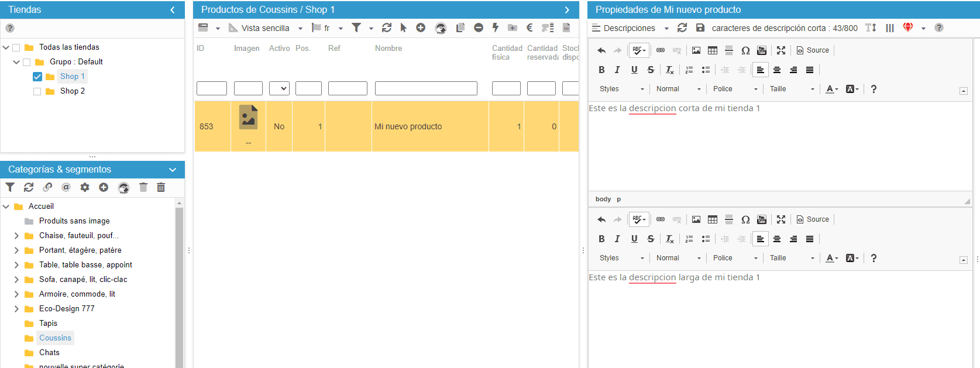Insert a special character in the short description editor
This screenshot has height=368, width=980.
745,50
